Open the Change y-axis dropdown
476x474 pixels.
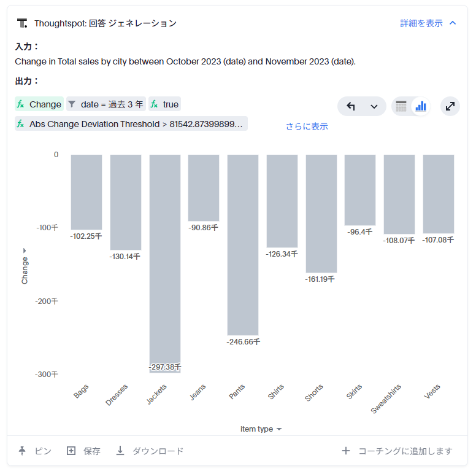pos(25,266)
